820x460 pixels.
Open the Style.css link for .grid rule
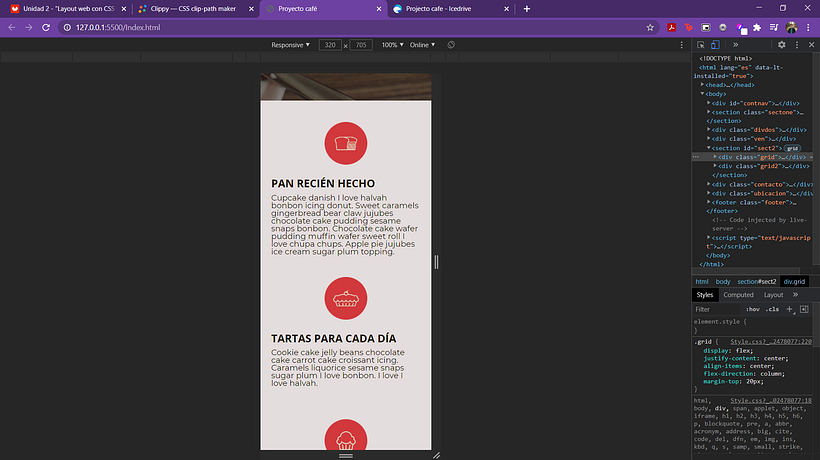point(771,341)
